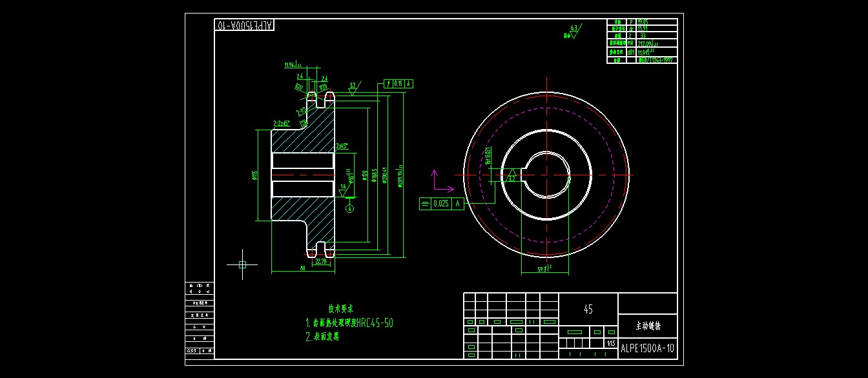The width and height of the screenshot is (868, 378).
Task: Select the φ200.41 diameter dimension
Action: (x=386, y=175)
